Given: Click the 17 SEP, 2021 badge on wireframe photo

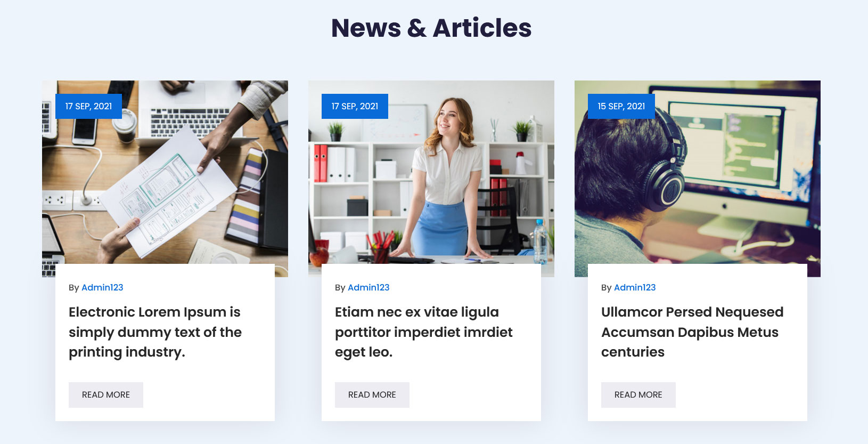Looking at the screenshot, I should pos(88,106).
